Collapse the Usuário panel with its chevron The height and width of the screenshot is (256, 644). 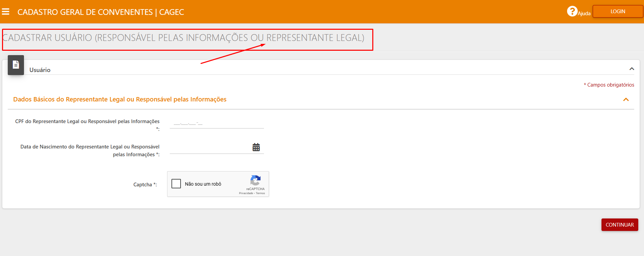(x=632, y=69)
